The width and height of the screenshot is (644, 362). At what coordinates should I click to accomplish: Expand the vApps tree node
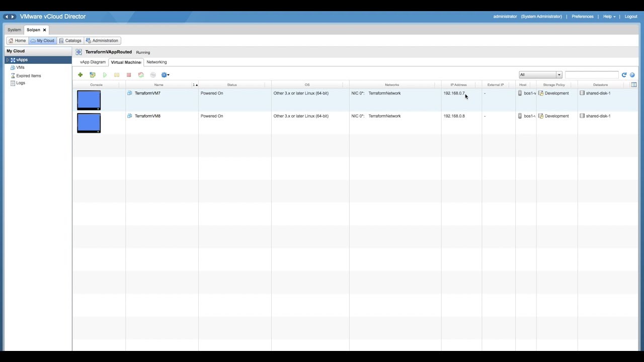coord(7,59)
